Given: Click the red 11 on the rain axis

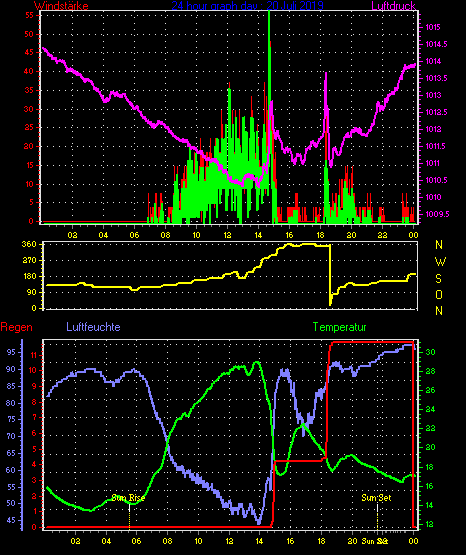Looking at the screenshot, I should point(35,355).
